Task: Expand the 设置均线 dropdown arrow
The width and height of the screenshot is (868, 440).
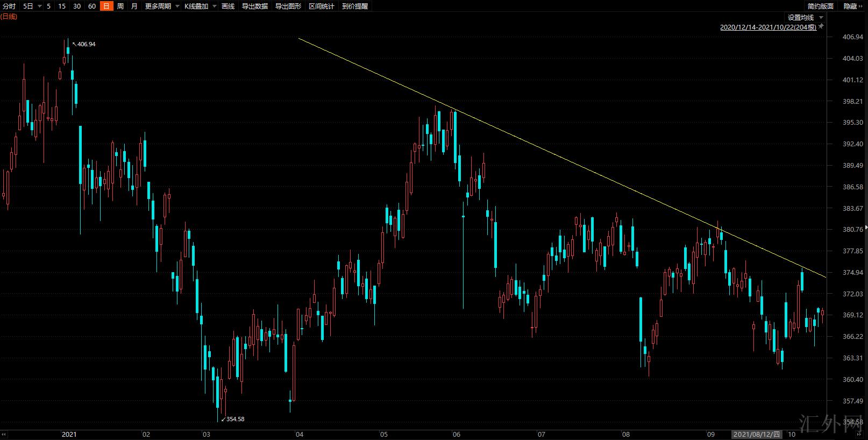Action: click(x=821, y=18)
